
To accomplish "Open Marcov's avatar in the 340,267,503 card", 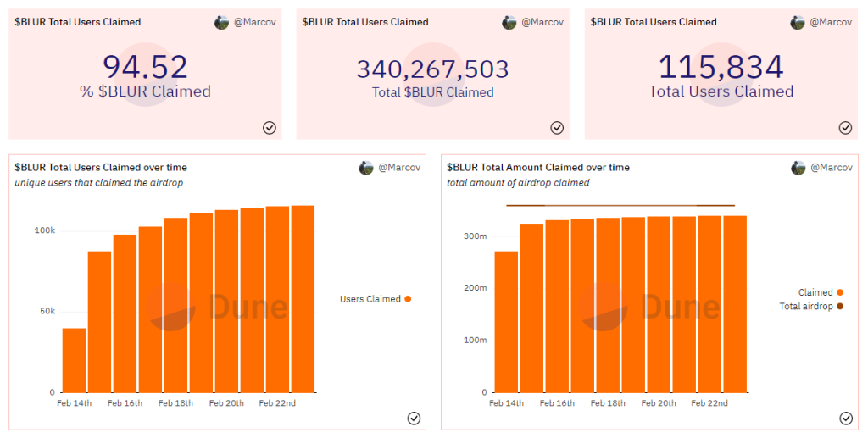I will pos(509,23).
